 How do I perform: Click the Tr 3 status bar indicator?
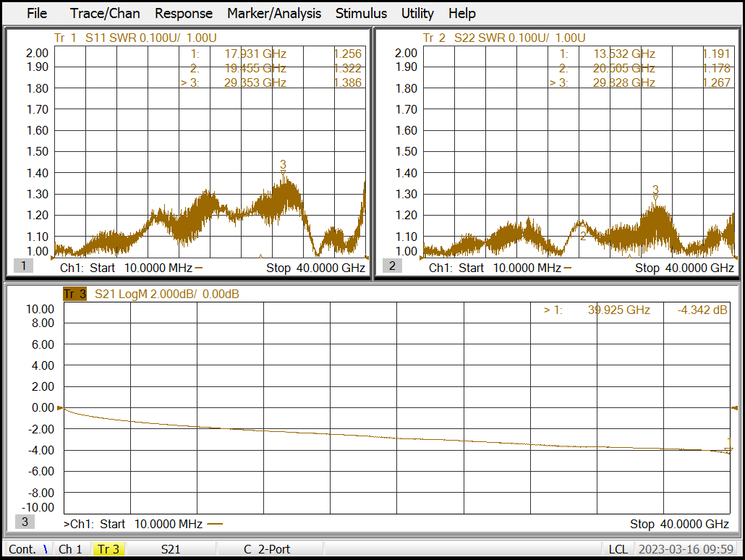108,549
